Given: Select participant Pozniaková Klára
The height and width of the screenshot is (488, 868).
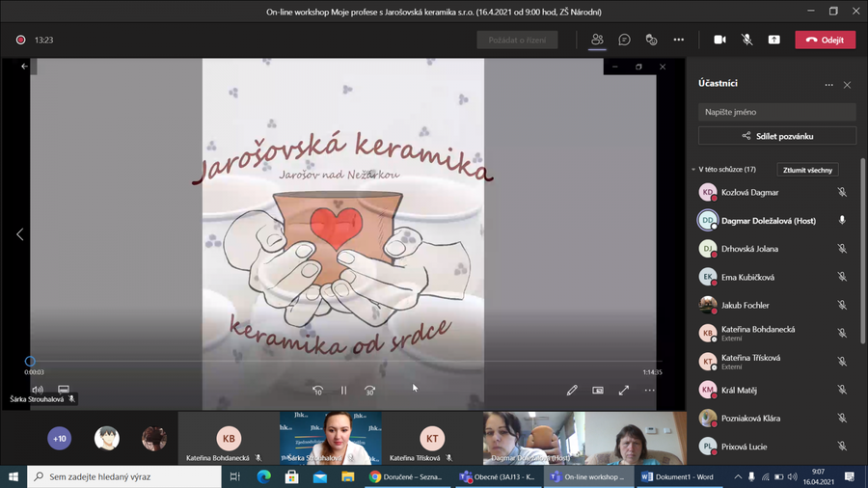Looking at the screenshot, I should pyautogui.click(x=773, y=418).
